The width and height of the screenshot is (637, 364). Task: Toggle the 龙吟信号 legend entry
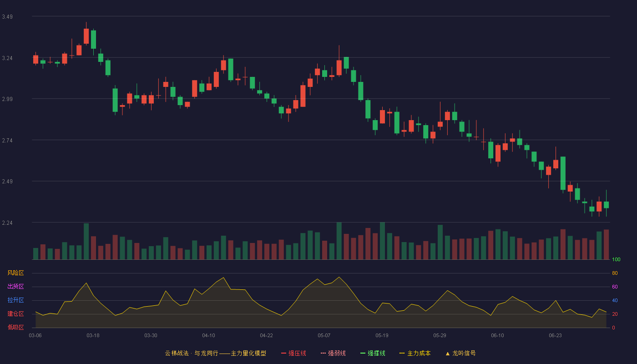pos(460,353)
